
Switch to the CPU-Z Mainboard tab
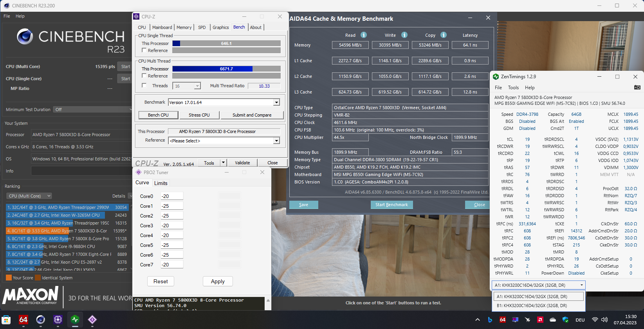pos(162,27)
